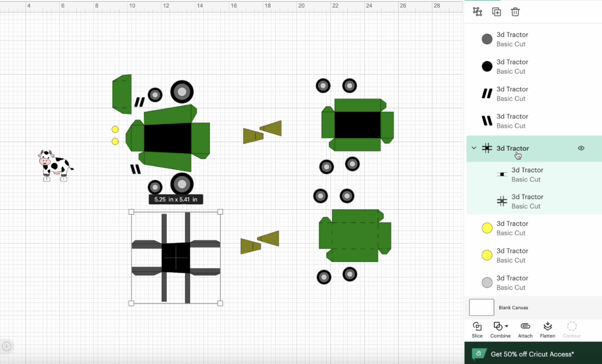Click the greyed-out Contour tool
This screenshot has width=602, height=364.
pyautogui.click(x=572, y=329)
